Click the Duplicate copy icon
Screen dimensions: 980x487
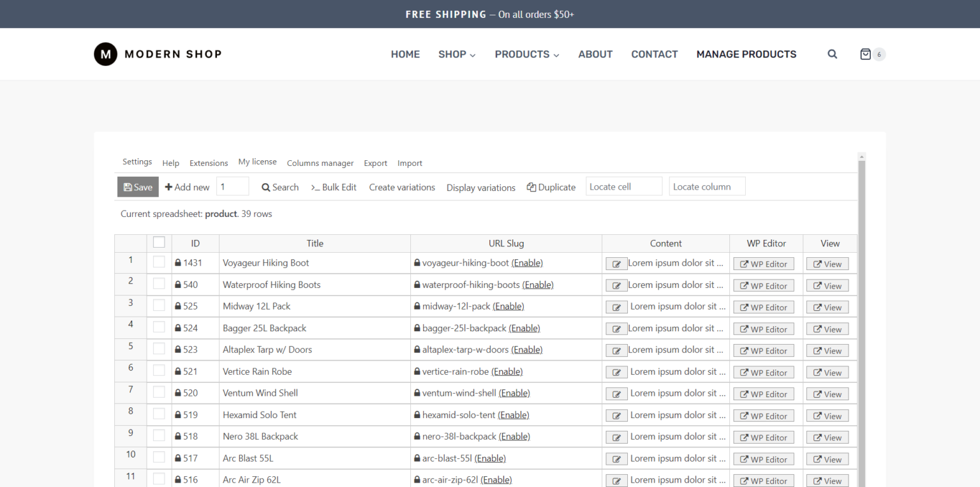pyautogui.click(x=531, y=187)
